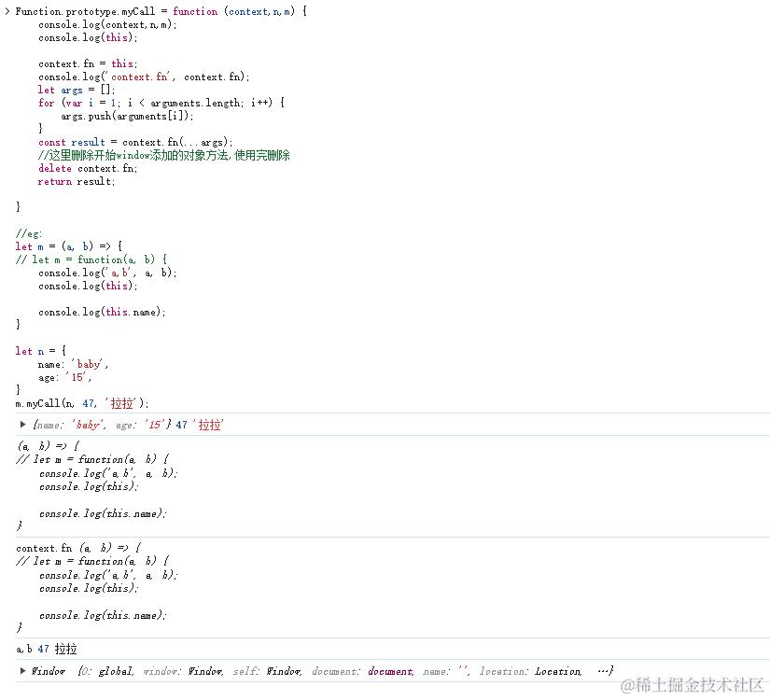Click the "name: 'baby'," property line

[x=73, y=365]
